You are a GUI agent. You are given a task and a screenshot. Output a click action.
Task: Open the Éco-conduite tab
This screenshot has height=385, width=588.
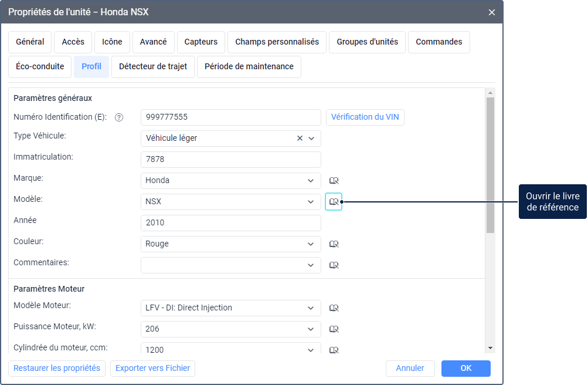(x=40, y=66)
